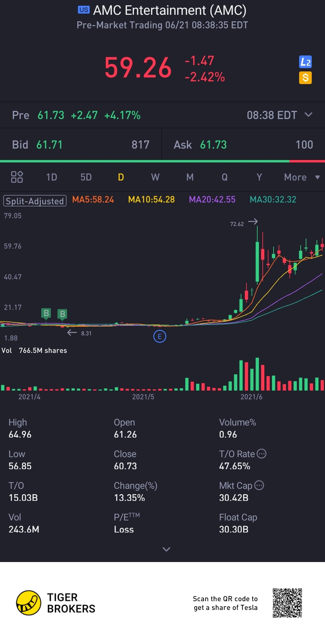This screenshot has width=325, height=644.
Task: Tap the second B buy marker
Action: click(x=62, y=314)
